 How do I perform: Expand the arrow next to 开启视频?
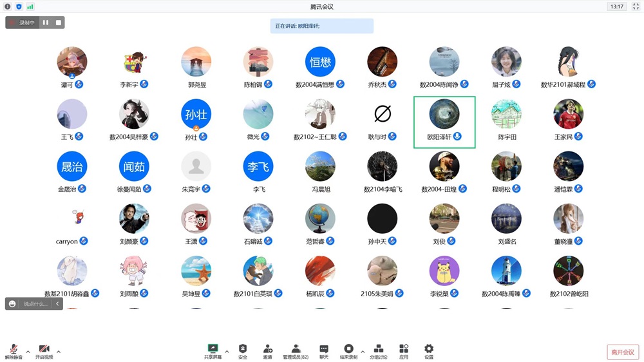[x=59, y=352]
